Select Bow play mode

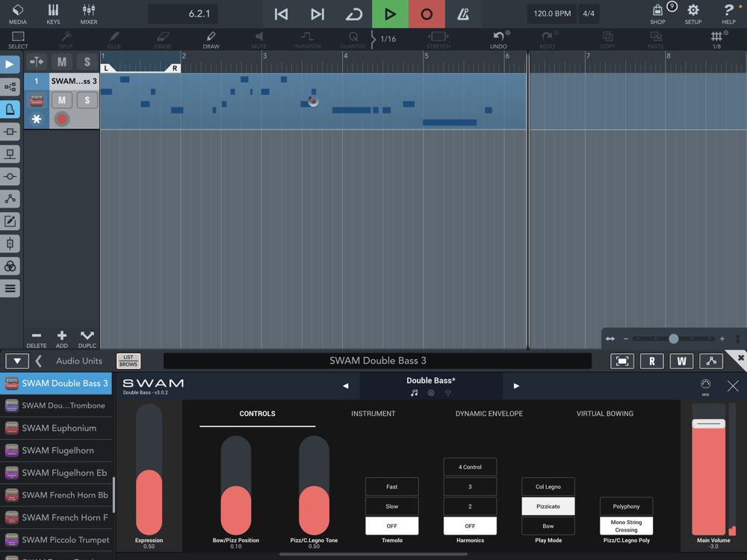tap(548, 526)
